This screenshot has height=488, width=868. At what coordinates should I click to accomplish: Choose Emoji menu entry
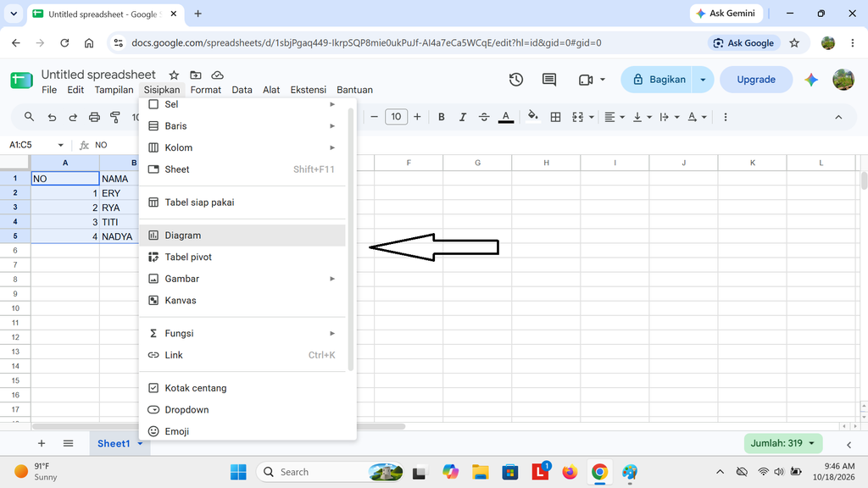[x=242, y=431]
